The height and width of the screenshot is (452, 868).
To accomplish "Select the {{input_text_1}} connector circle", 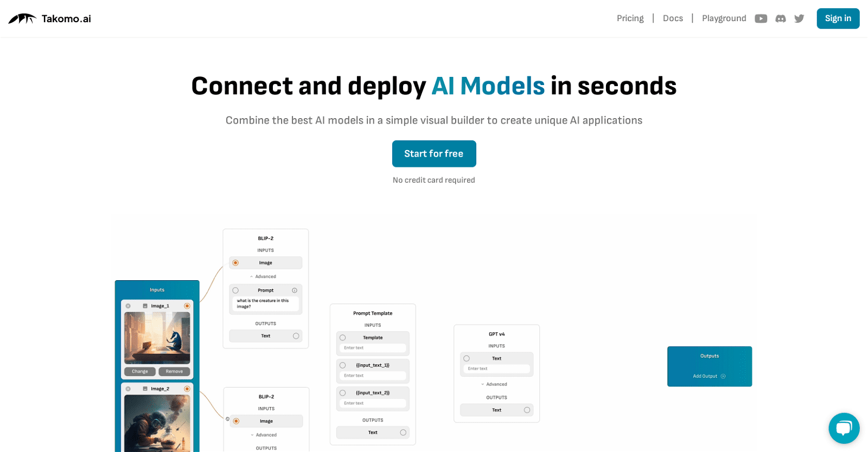I will point(343,365).
